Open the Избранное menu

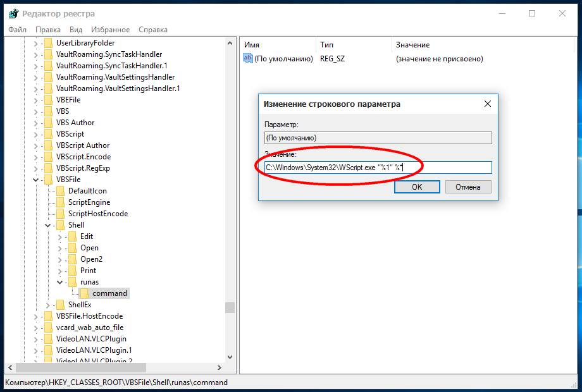coord(110,30)
